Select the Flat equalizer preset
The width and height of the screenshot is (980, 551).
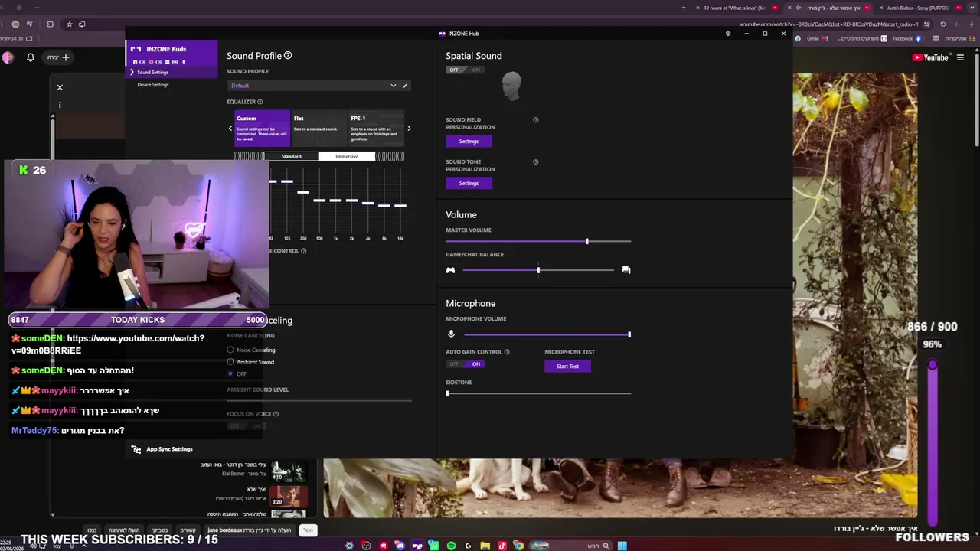pos(318,129)
